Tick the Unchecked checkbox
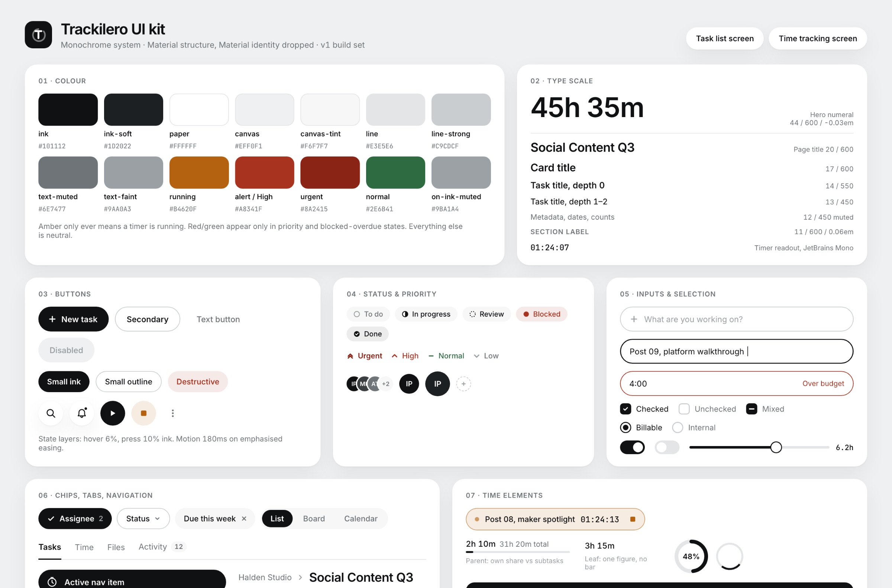892x588 pixels. 684,409
